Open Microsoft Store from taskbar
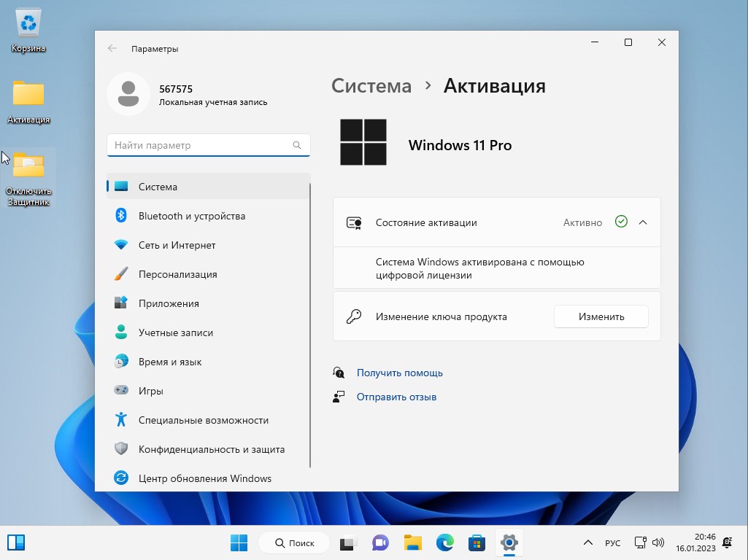748x560 pixels. pos(477,542)
